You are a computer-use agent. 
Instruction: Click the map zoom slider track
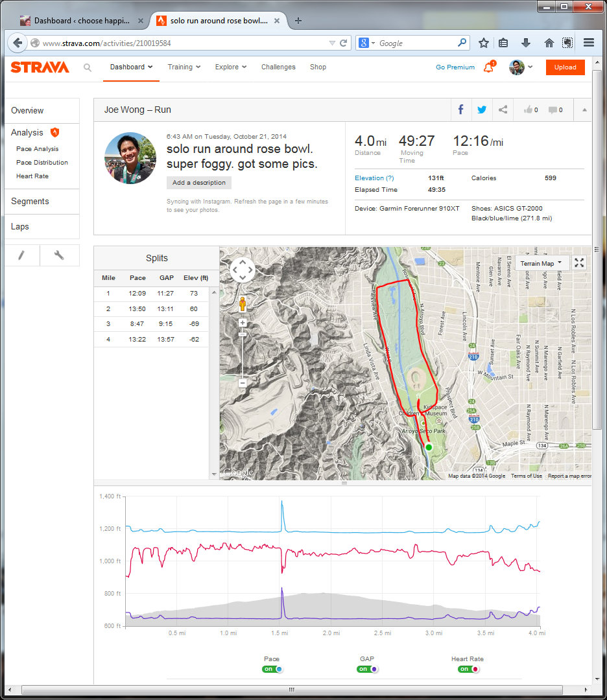point(243,355)
